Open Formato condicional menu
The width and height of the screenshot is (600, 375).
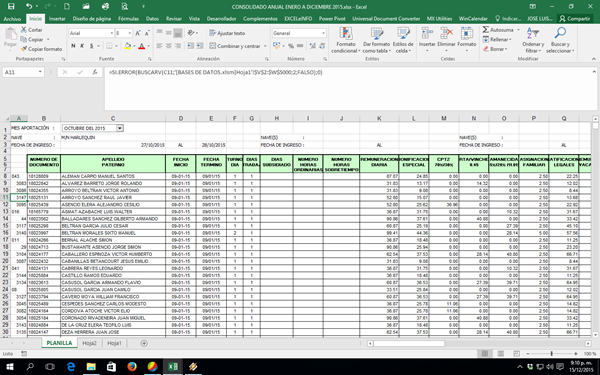pos(346,40)
